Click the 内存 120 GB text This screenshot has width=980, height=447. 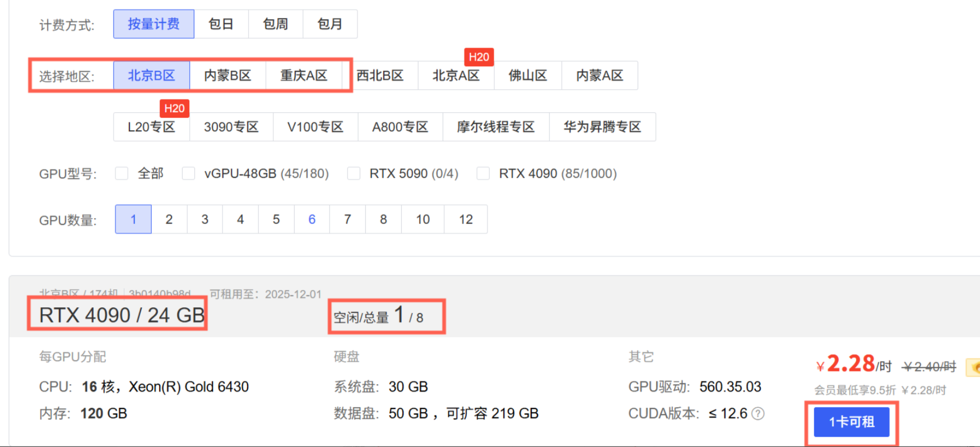83,414
